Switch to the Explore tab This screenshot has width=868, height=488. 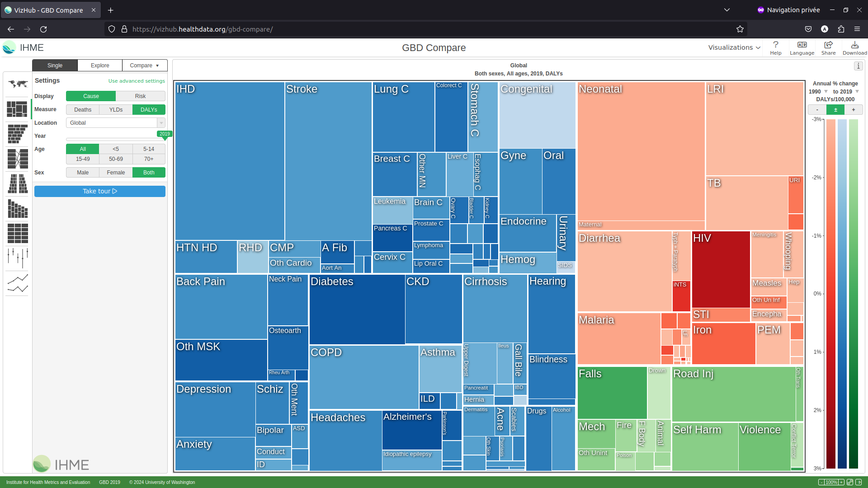click(100, 66)
